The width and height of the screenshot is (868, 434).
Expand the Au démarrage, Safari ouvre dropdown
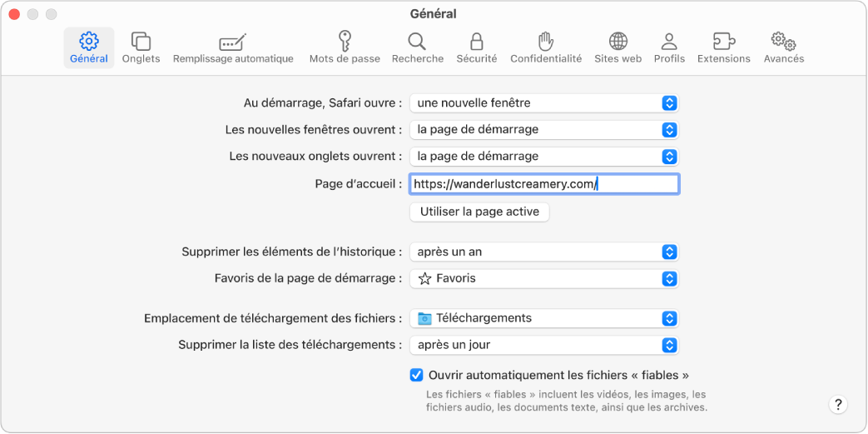pyautogui.click(x=545, y=103)
